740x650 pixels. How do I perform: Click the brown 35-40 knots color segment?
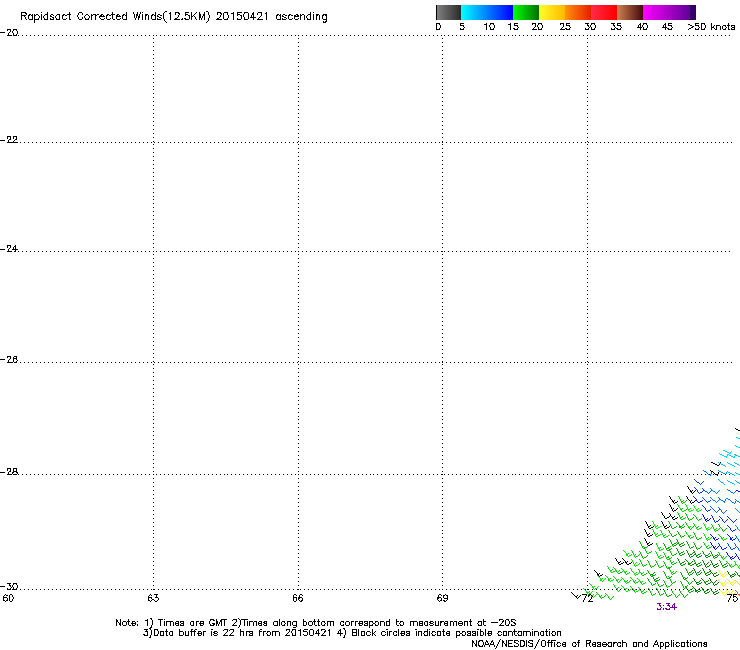click(630, 12)
